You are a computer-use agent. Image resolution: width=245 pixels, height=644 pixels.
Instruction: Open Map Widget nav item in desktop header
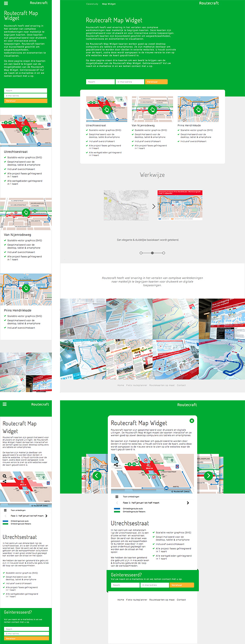(109, 4)
